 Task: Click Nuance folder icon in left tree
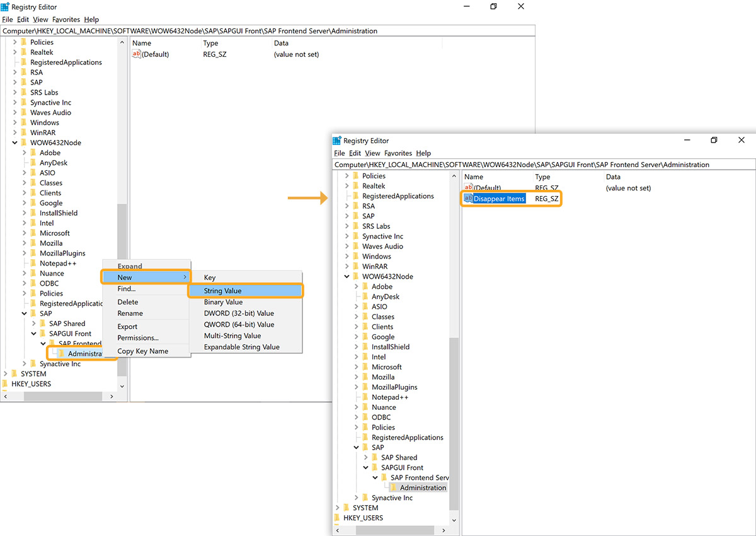pyautogui.click(x=33, y=273)
